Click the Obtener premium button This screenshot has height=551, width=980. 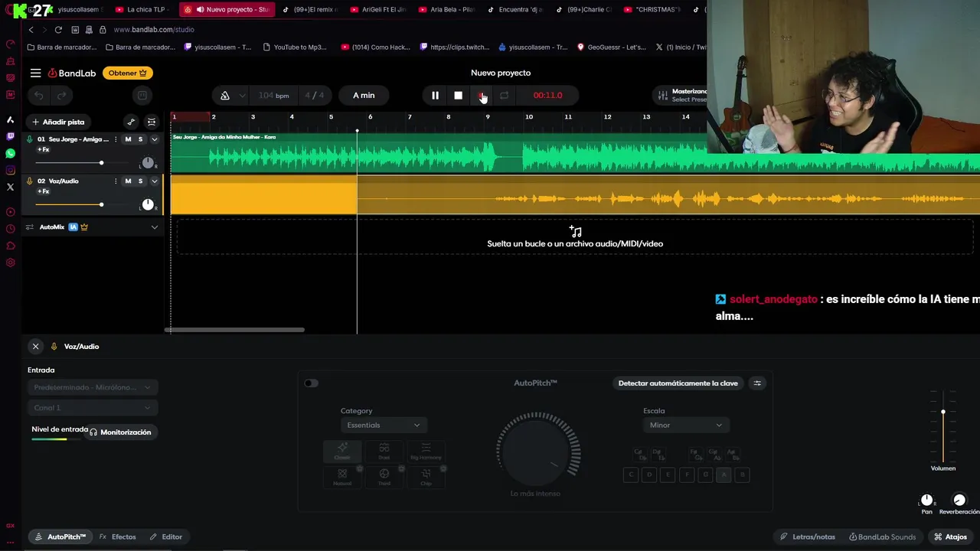pyautogui.click(x=128, y=73)
